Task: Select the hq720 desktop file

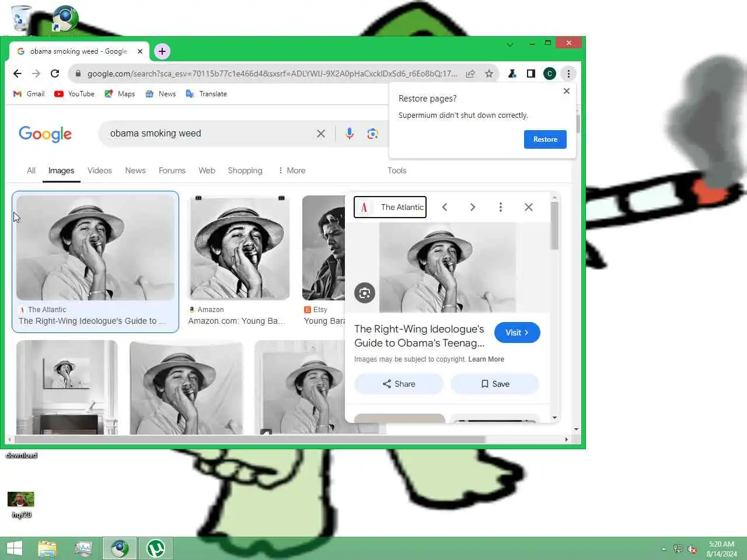Action: [21, 505]
